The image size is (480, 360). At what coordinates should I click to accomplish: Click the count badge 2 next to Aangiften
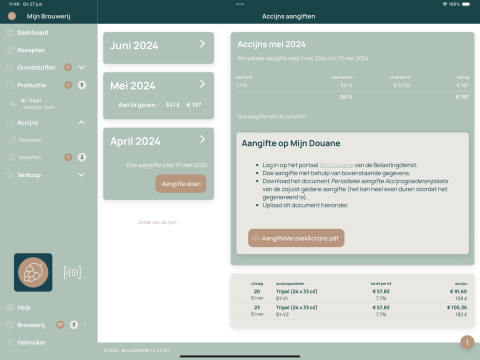(82, 157)
